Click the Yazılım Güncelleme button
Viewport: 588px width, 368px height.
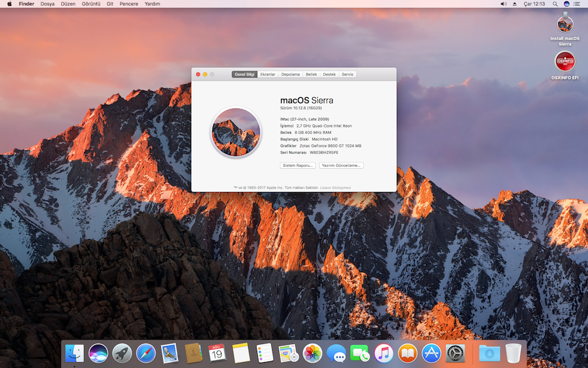coord(341,166)
